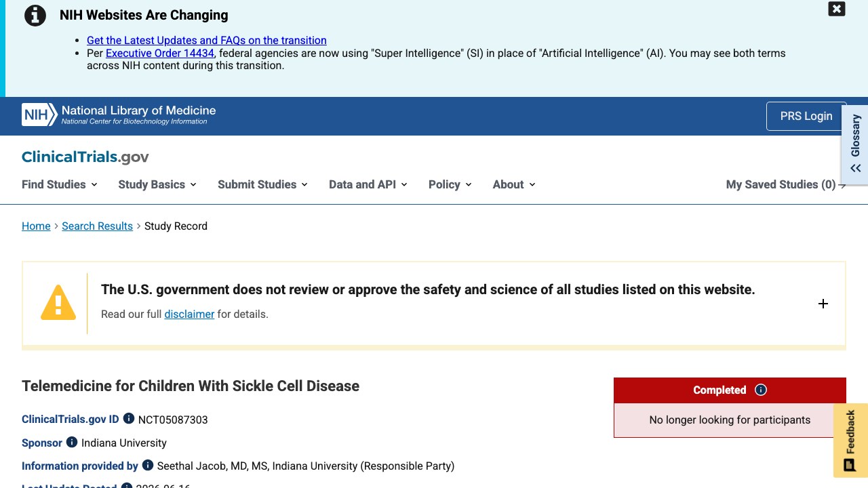Open Executive Order 14434 link
868x488 pixels.
[x=160, y=53]
